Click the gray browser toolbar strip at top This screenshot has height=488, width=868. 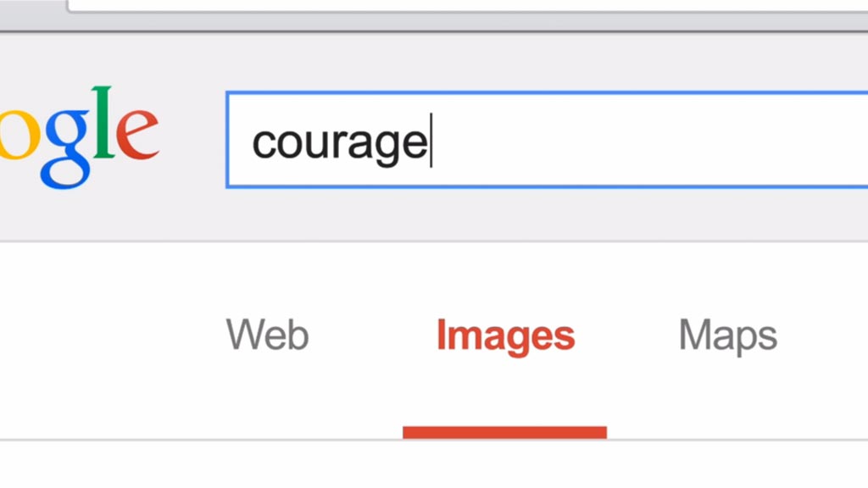(434, 22)
